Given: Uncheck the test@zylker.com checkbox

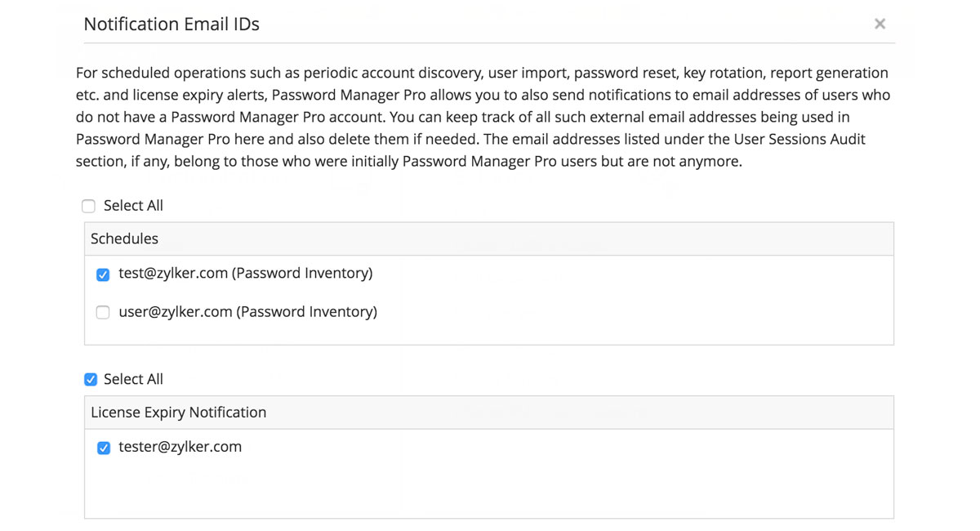Looking at the screenshot, I should pos(103,274).
